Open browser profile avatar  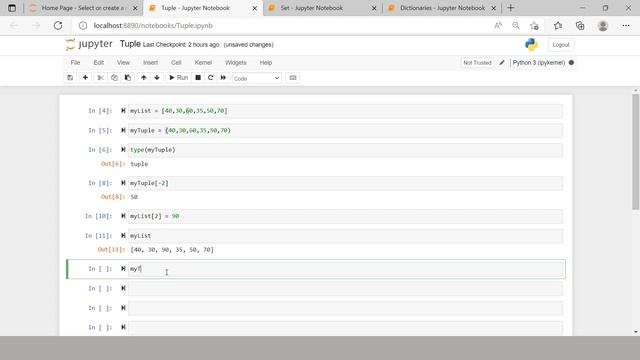[x=603, y=25]
